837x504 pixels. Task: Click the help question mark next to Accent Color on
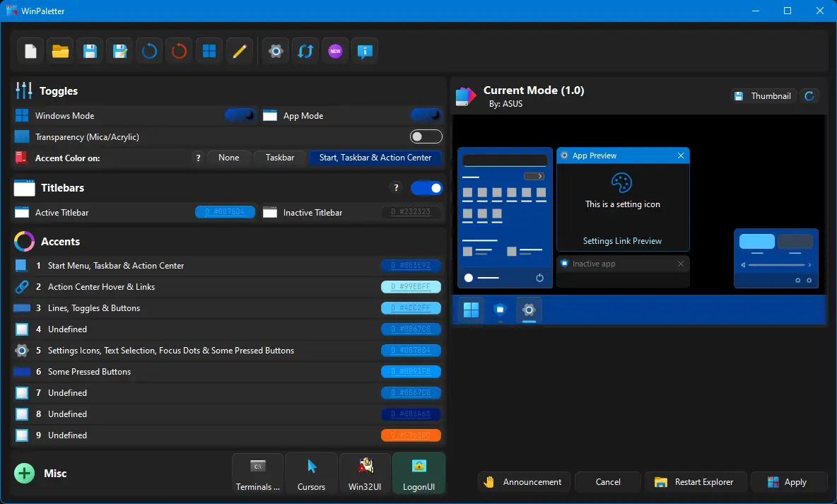(x=198, y=158)
